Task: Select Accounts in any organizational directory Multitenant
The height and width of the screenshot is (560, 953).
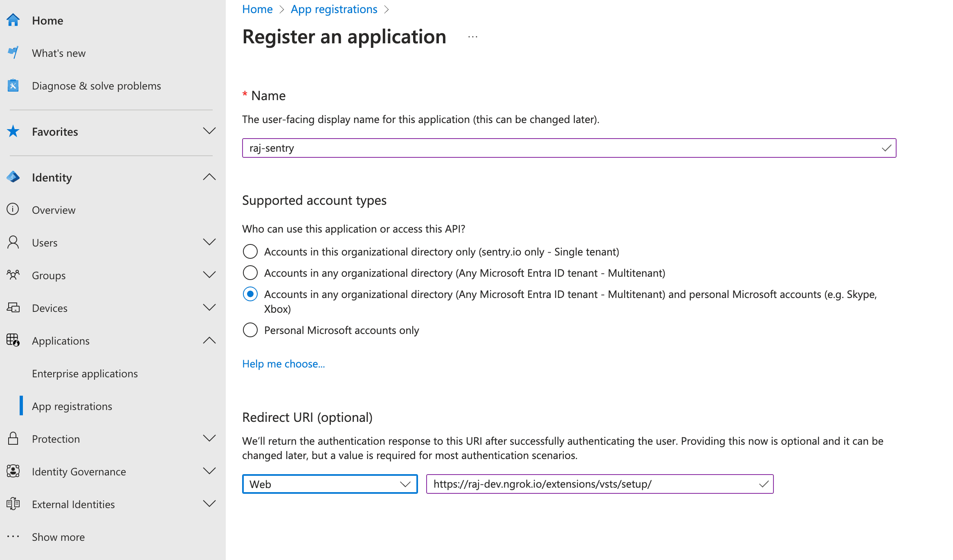Action: point(251,273)
